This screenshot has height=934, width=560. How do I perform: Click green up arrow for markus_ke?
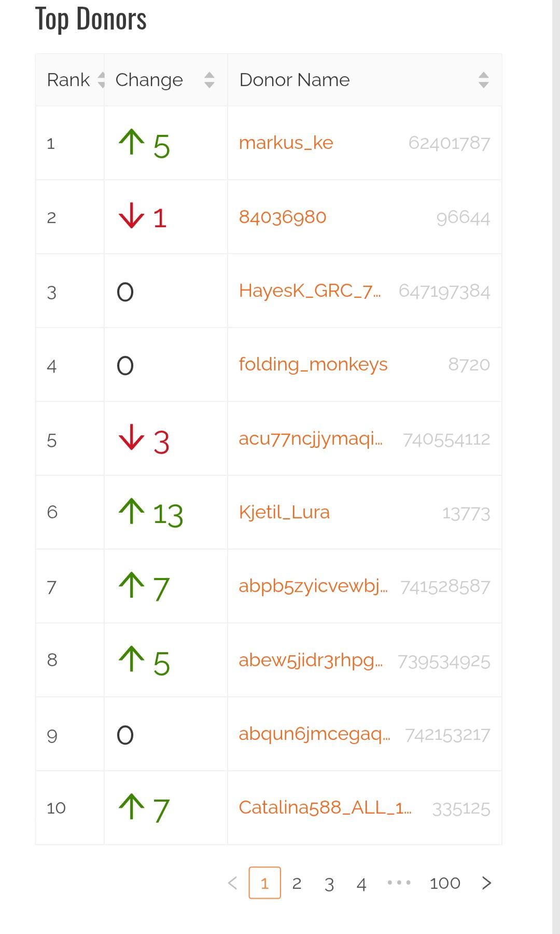132,143
